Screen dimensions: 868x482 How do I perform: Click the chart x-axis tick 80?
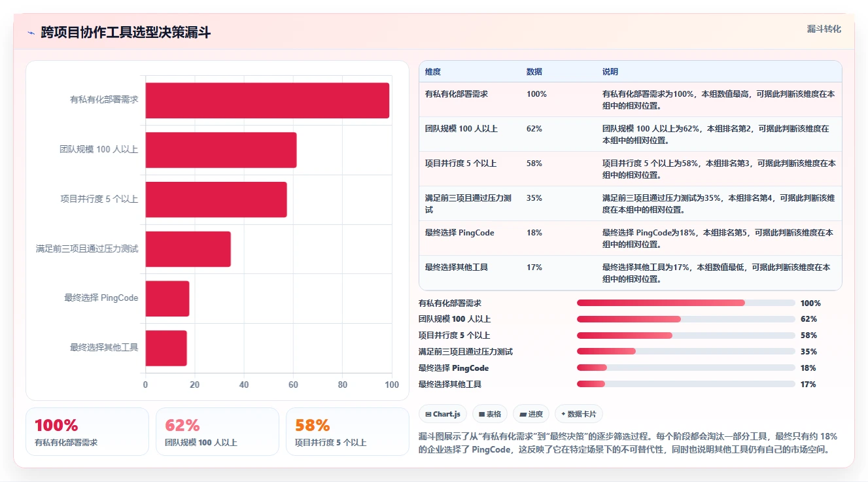point(343,385)
